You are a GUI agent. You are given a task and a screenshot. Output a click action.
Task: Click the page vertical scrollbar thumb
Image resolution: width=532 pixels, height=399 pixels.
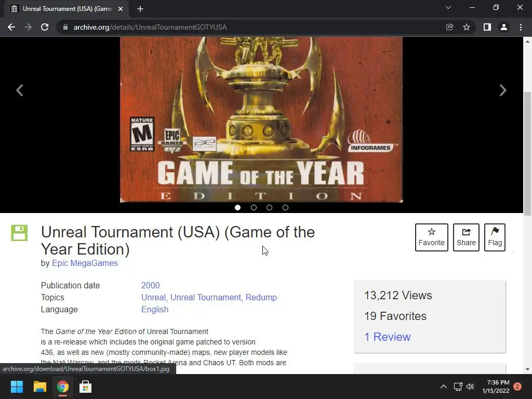click(527, 153)
